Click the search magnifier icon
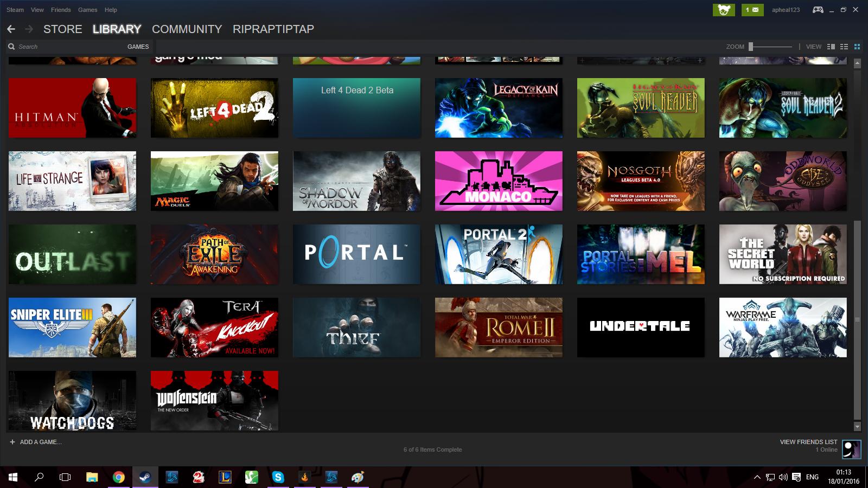The image size is (868, 488). [x=11, y=47]
